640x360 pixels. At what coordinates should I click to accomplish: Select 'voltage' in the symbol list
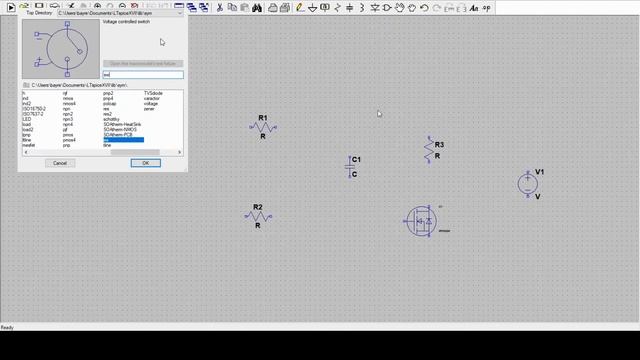(151, 104)
